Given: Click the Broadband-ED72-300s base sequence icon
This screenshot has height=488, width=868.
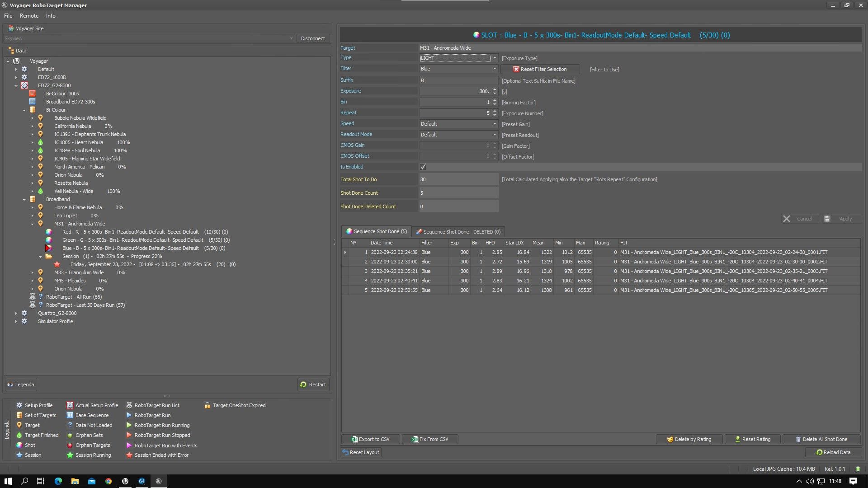Looking at the screenshot, I should coord(33,102).
